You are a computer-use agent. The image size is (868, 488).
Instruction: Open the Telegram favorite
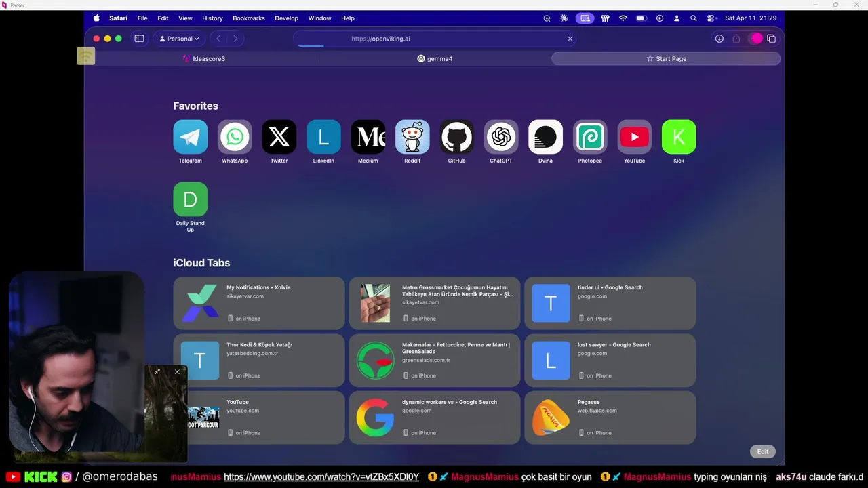[191, 137]
